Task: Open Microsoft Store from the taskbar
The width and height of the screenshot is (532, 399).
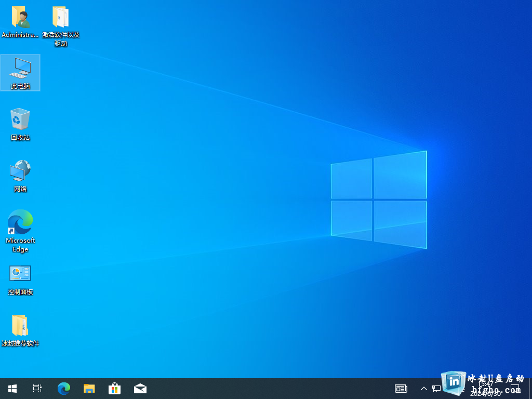Action: click(114, 389)
